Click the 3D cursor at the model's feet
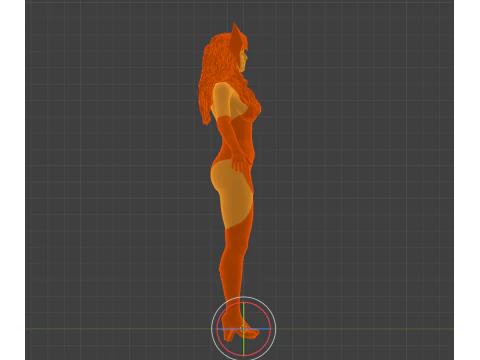Image resolution: width=480 pixels, height=360 pixels. (x=243, y=329)
